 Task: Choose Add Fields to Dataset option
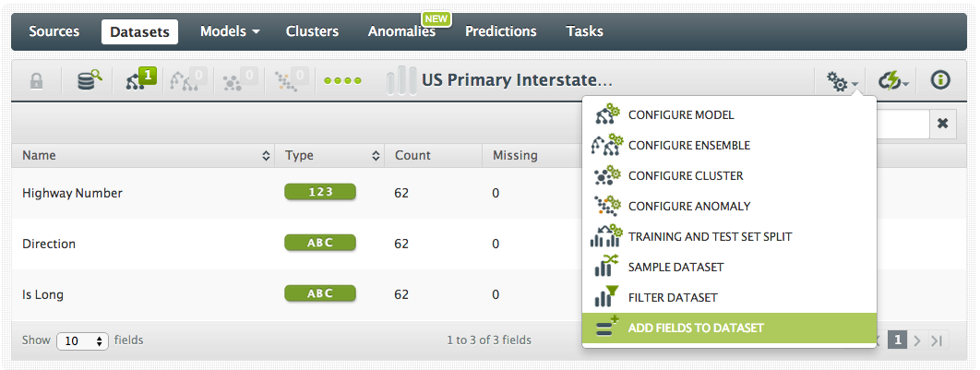click(696, 328)
